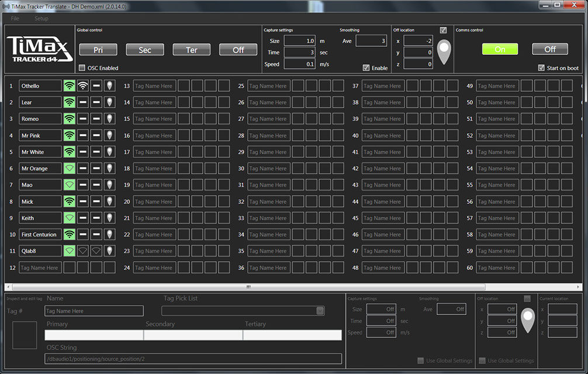Click Qlab8's tertiary signal icon

point(96,251)
